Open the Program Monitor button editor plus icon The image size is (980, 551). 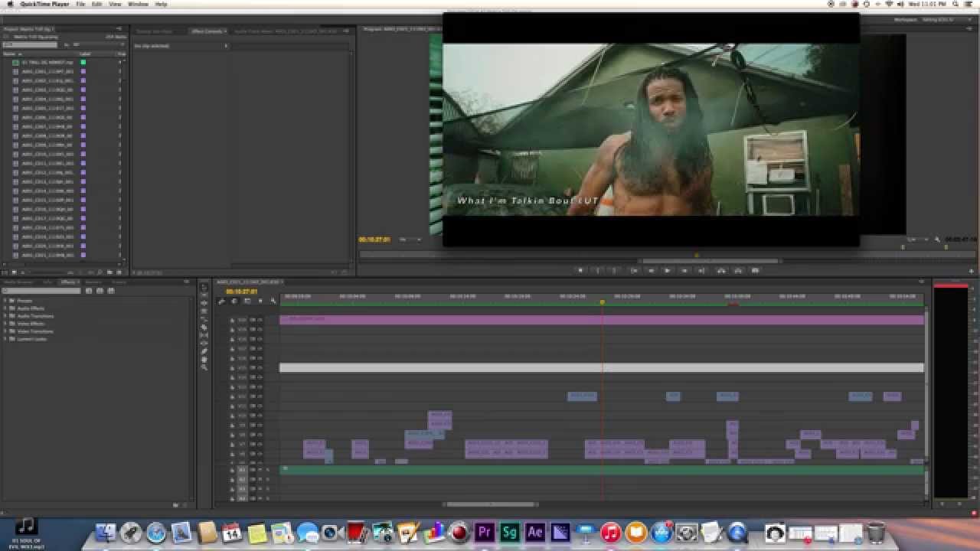coord(972,270)
